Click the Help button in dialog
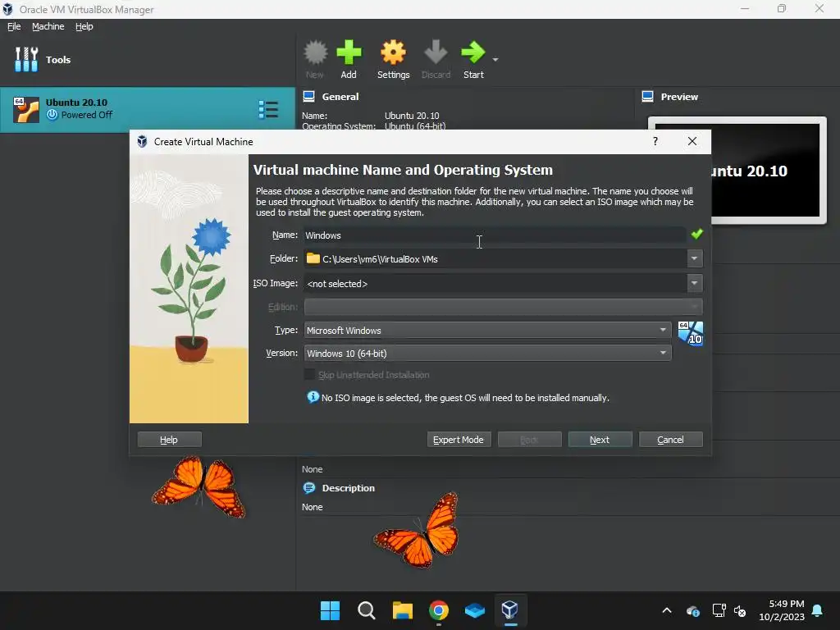 click(169, 440)
